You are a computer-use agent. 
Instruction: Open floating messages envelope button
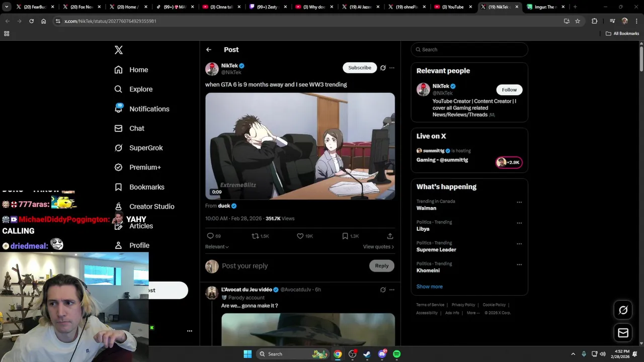point(623,333)
